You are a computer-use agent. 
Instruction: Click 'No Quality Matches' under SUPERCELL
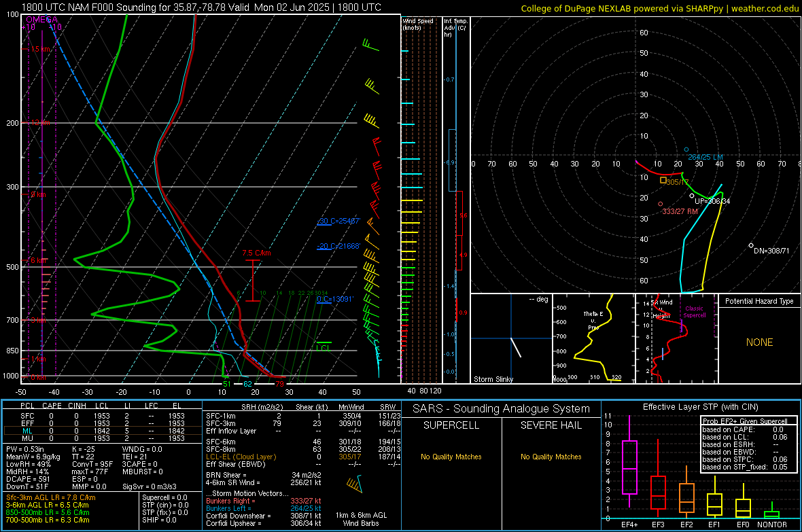[451, 457]
